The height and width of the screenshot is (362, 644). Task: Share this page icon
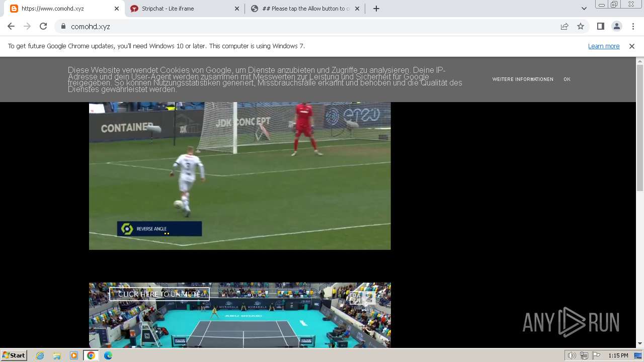point(565,26)
